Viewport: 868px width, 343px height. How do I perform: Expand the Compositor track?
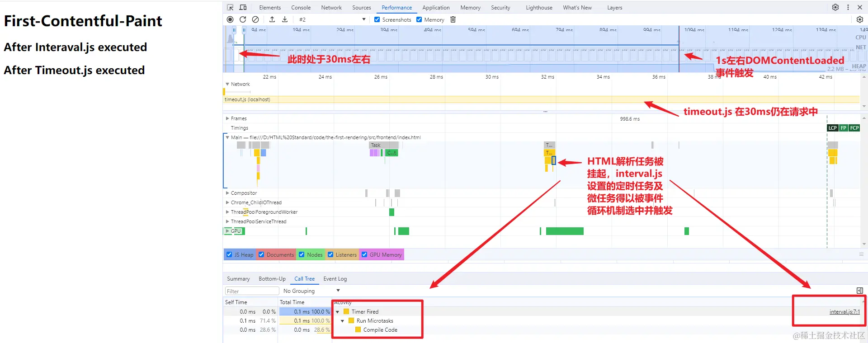click(x=227, y=193)
